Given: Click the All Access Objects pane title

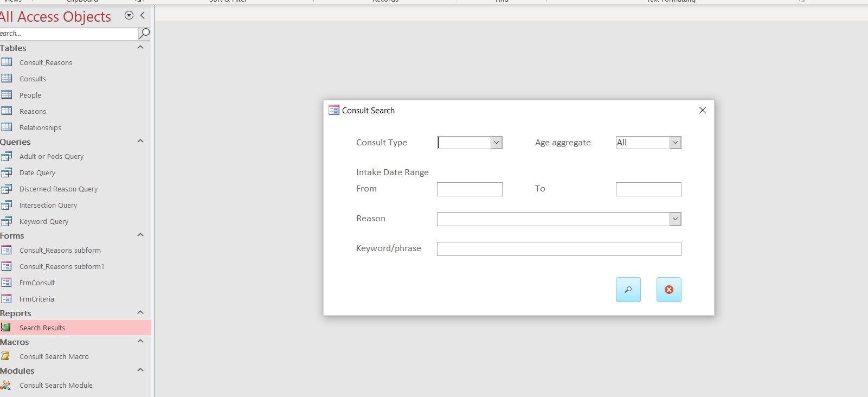Looking at the screenshot, I should 55,17.
